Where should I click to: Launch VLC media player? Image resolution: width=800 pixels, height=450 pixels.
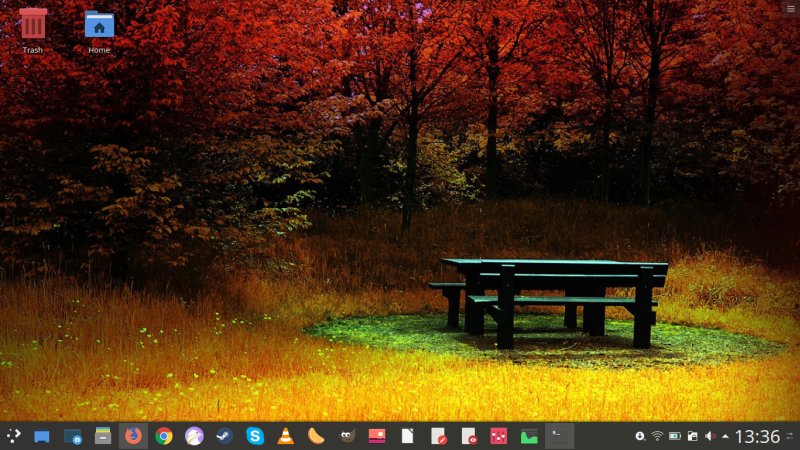(x=285, y=436)
